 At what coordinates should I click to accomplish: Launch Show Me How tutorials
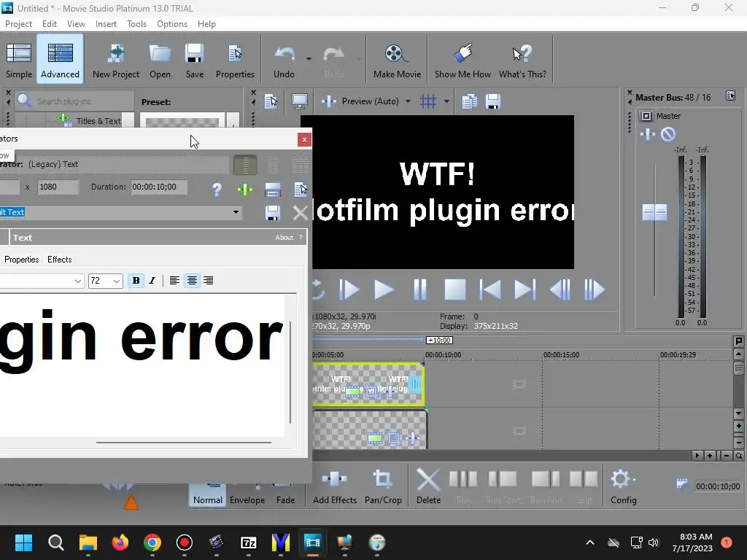point(462,60)
